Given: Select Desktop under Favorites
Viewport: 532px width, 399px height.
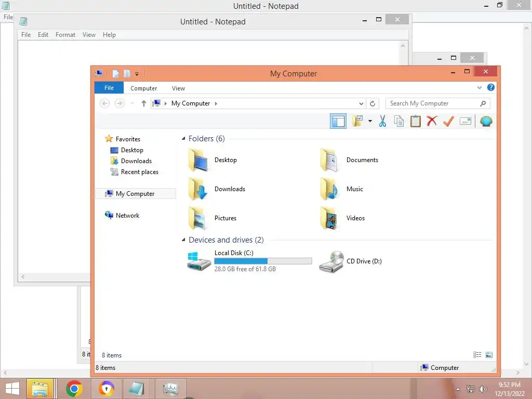Looking at the screenshot, I should [131, 150].
